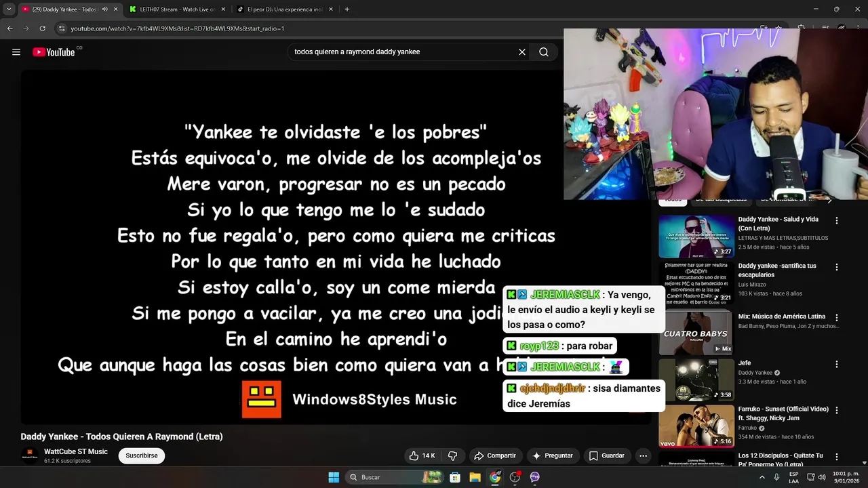
Task: Open Google Chrome from the taskbar
Action: tap(495, 477)
